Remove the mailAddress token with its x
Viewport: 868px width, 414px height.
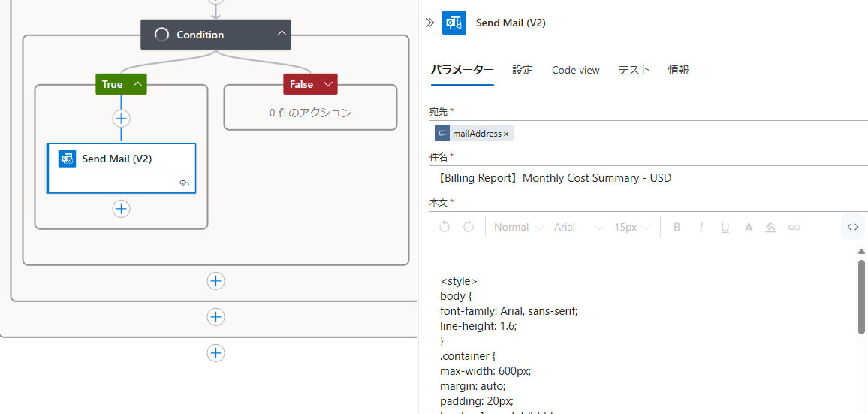506,134
